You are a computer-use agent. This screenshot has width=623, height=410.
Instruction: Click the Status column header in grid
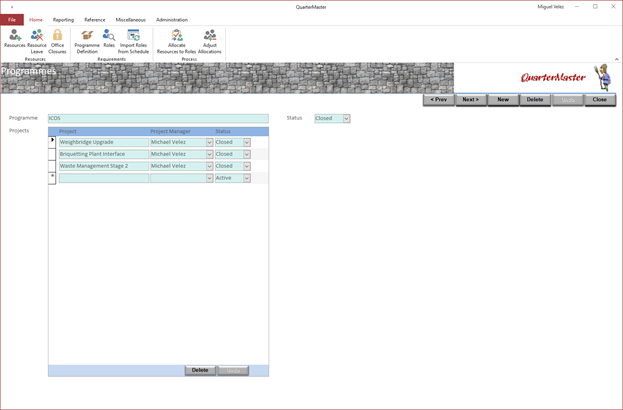tap(223, 132)
